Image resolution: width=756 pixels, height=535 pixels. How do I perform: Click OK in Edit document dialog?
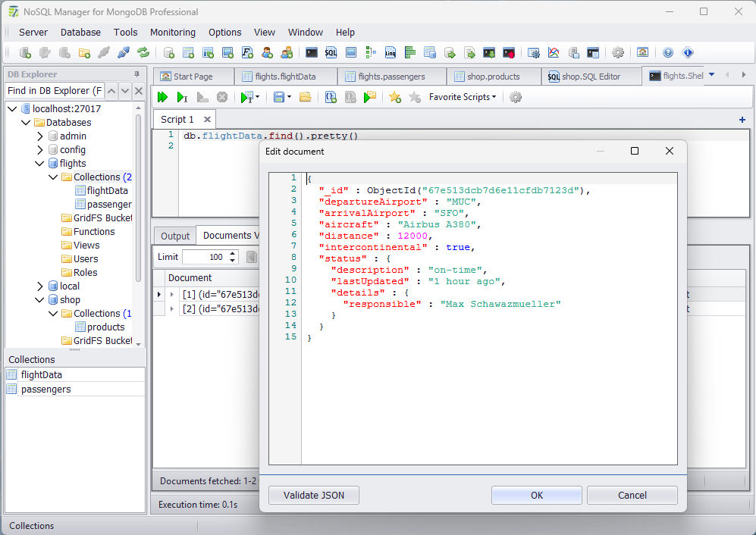(537, 496)
